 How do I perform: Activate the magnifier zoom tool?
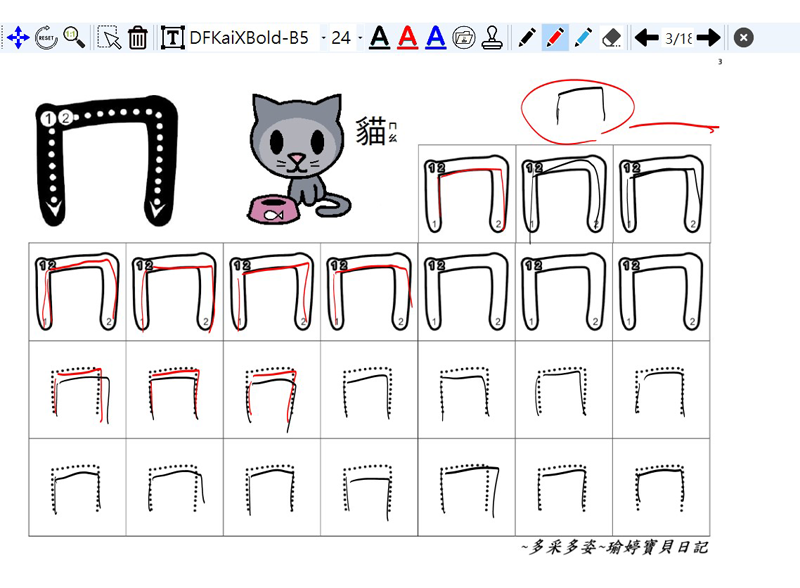pyautogui.click(x=74, y=38)
